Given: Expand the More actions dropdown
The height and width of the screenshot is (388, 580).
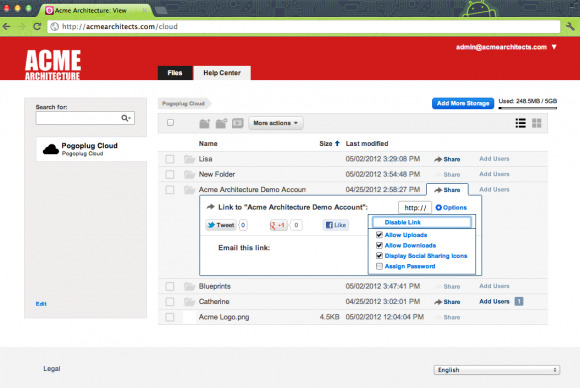Looking at the screenshot, I should point(276,123).
